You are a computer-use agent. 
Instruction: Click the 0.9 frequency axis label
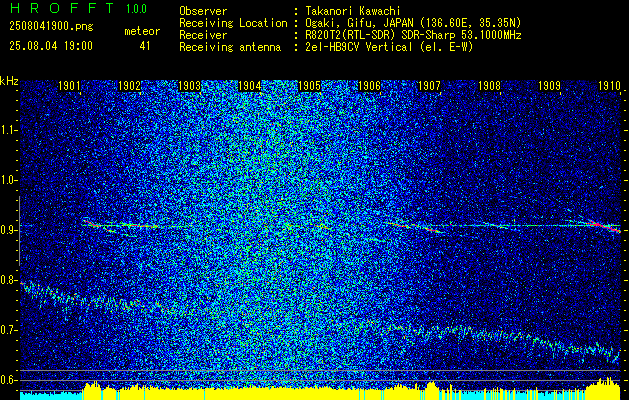pyautogui.click(x=8, y=230)
